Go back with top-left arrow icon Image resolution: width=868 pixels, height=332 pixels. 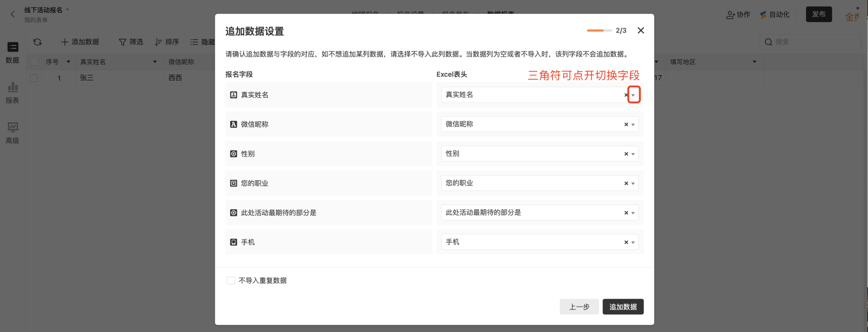pyautogui.click(x=13, y=14)
